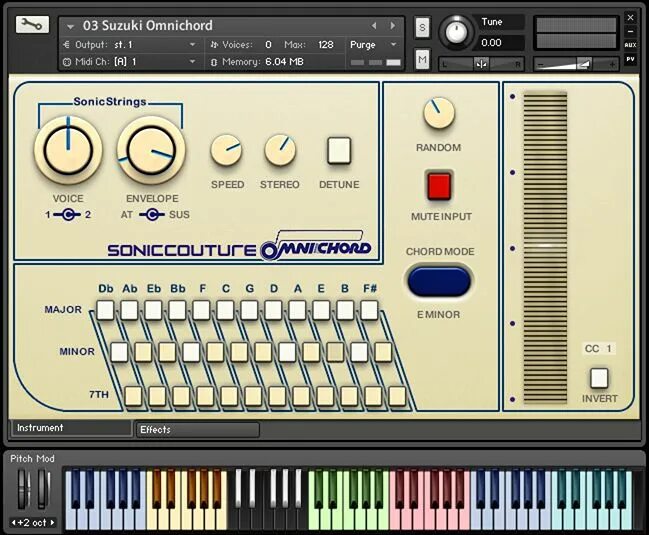The height and width of the screenshot is (535, 649).
Task: Select the G 7TH chord button
Action: (277, 396)
